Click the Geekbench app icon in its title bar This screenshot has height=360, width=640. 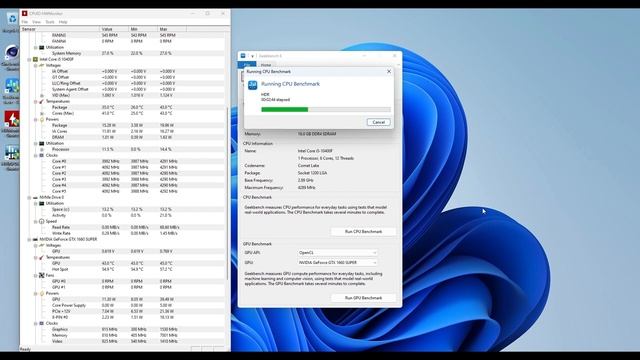243,56
